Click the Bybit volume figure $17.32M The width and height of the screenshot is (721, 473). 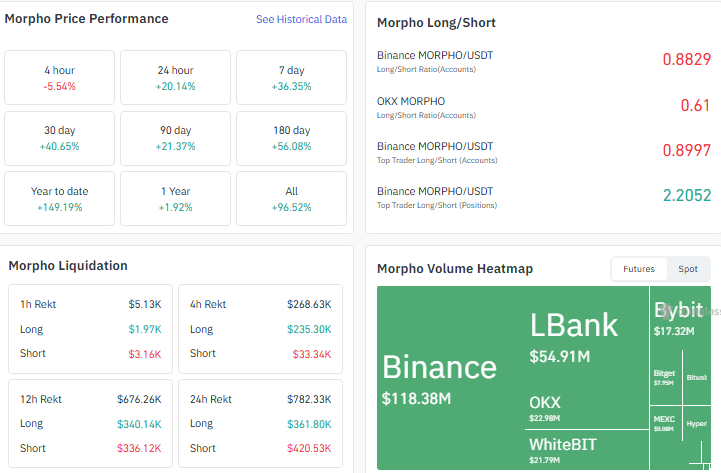click(674, 331)
